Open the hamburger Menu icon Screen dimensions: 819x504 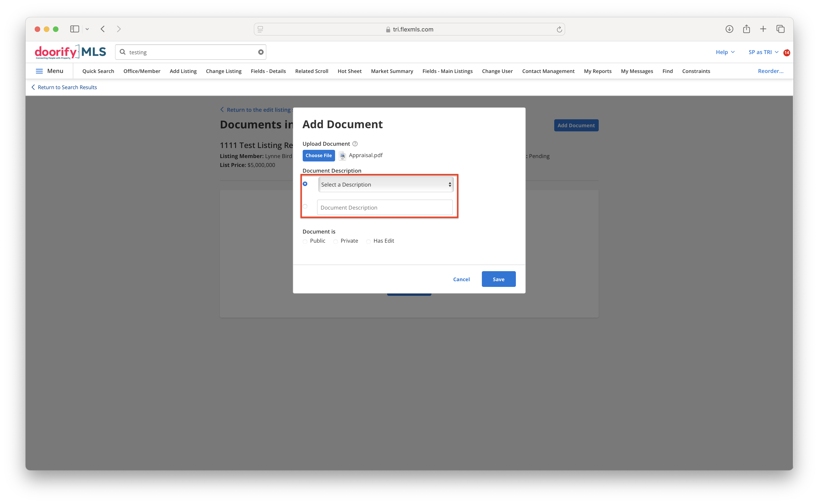tap(39, 71)
